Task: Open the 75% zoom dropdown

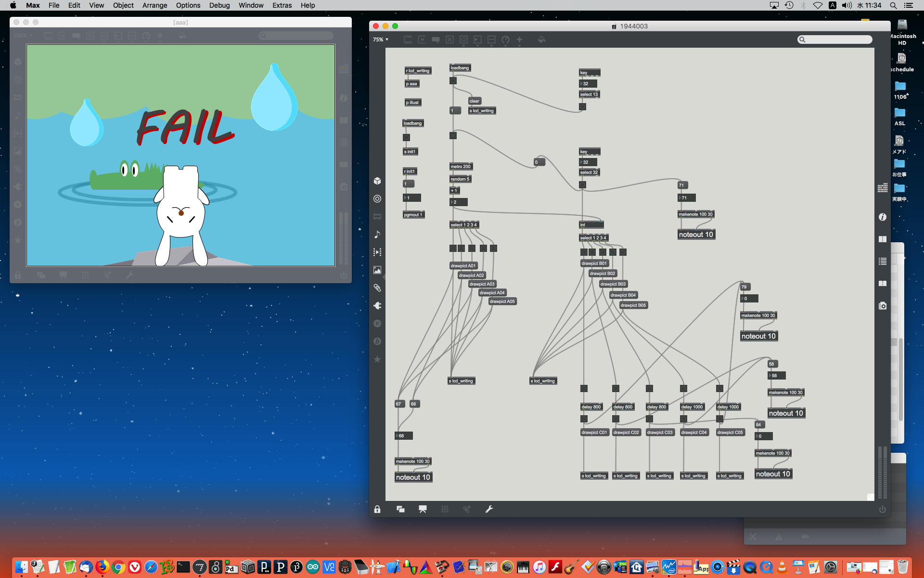Action: pos(380,40)
